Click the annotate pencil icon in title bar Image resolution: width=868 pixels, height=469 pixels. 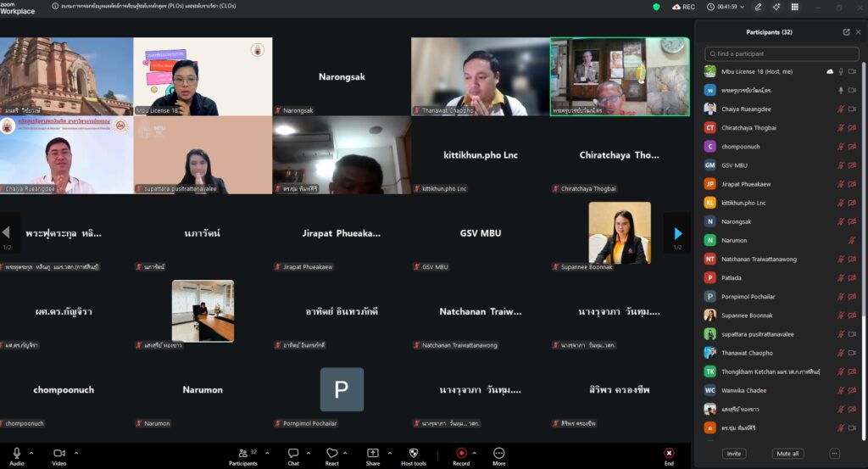pos(758,7)
